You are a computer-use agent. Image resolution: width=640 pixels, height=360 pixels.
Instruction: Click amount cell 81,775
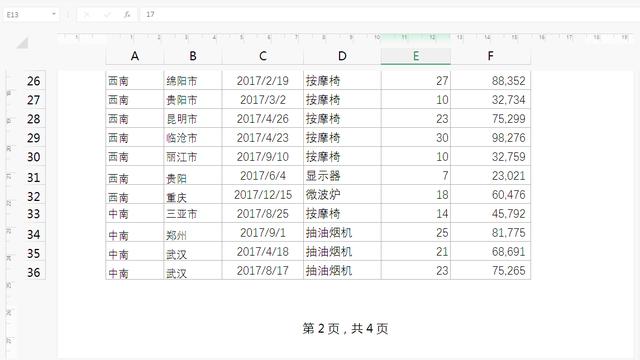click(x=491, y=232)
